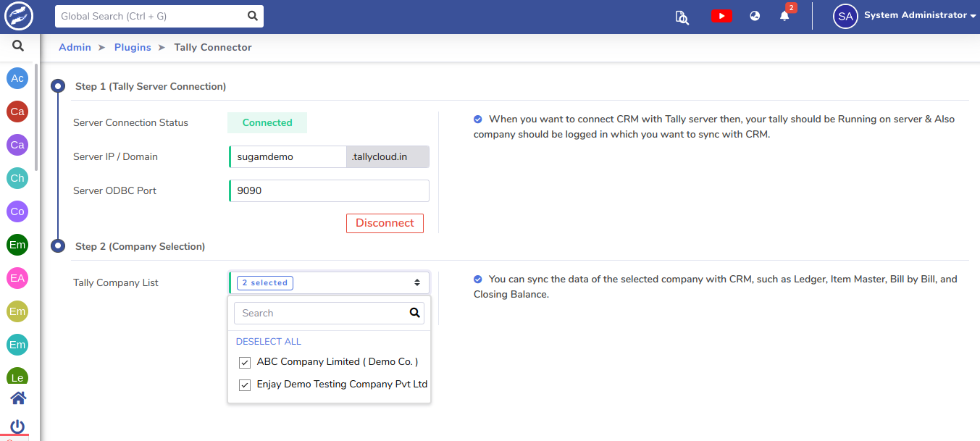Screen dimensions: 980x441
Task: Open the red Ca module in sidebar
Action: [17, 112]
